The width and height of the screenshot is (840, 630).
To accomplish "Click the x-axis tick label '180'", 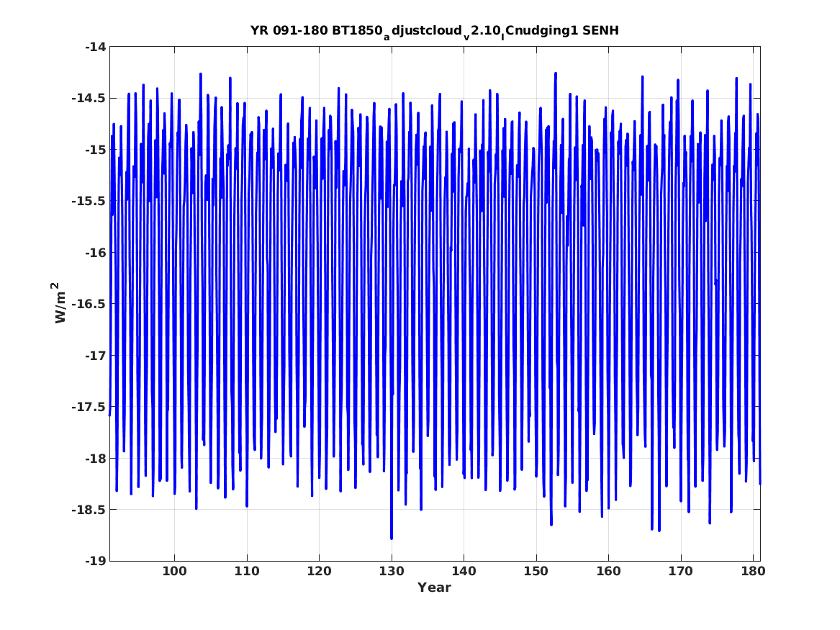I will click(x=753, y=571).
